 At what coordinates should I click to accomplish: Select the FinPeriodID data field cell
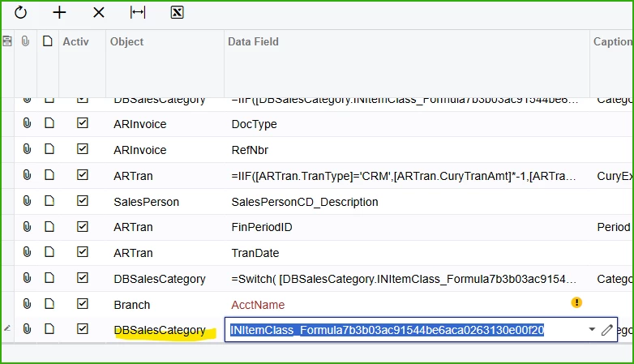click(407, 227)
